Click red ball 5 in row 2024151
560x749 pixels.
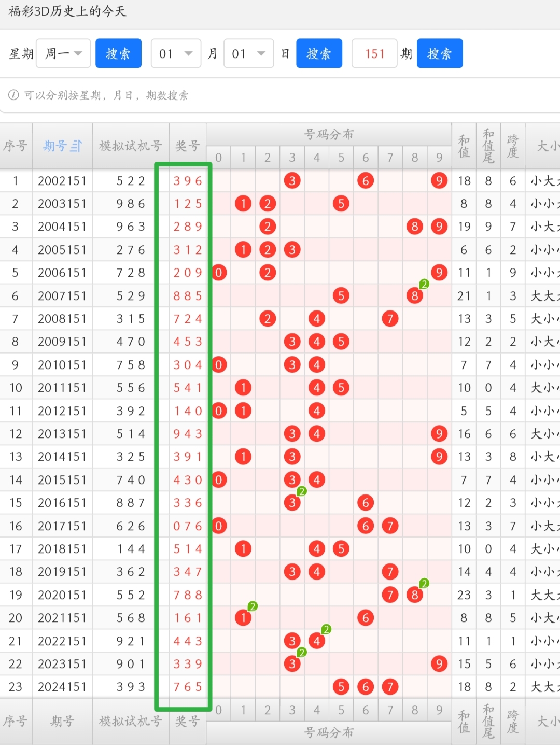[x=341, y=687]
